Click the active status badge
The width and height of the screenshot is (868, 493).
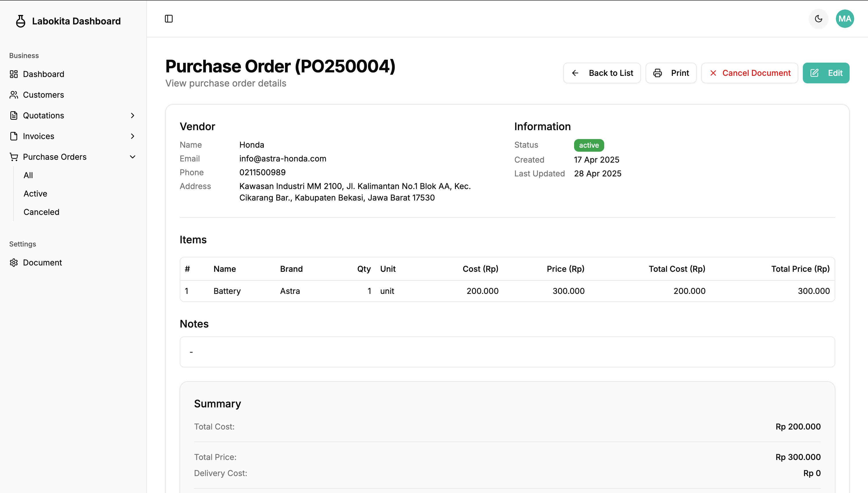click(589, 145)
